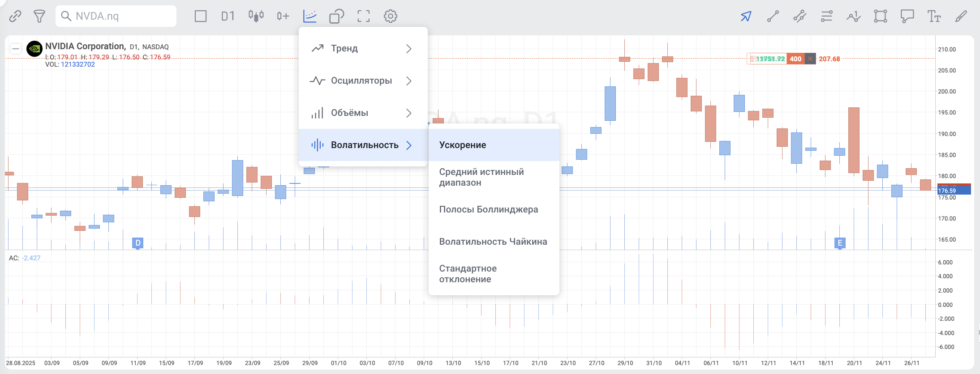Open the Осцилляторы indicator submenu

pos(363,81)
